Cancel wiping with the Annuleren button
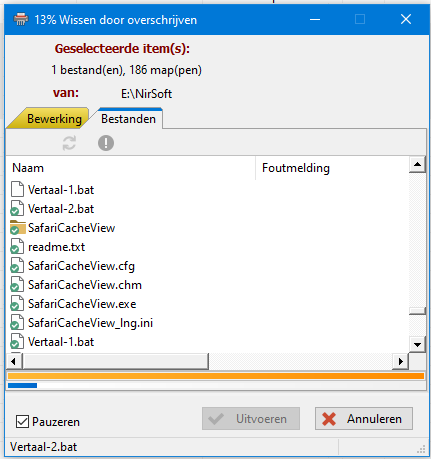 (364, 419)
